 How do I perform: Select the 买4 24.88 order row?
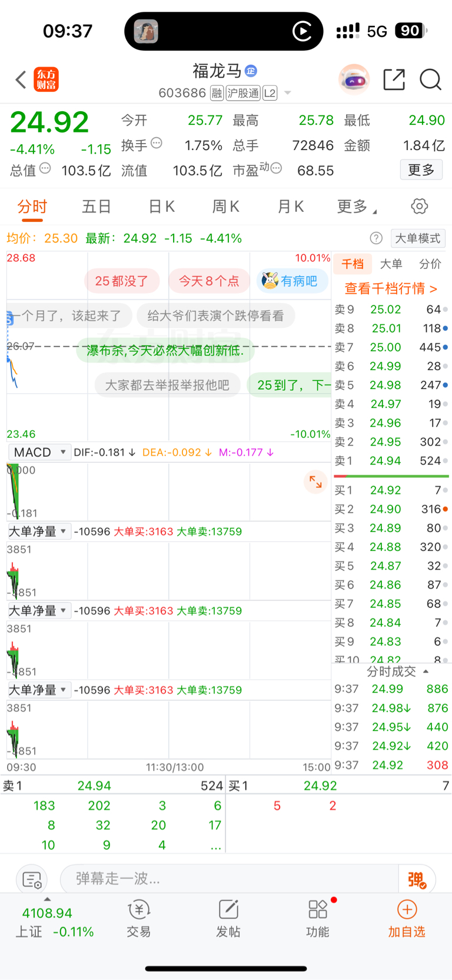(391, 547)
